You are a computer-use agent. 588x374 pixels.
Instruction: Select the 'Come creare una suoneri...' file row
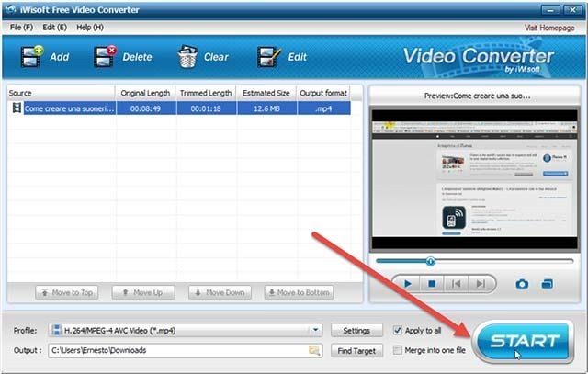click(179, 108)
